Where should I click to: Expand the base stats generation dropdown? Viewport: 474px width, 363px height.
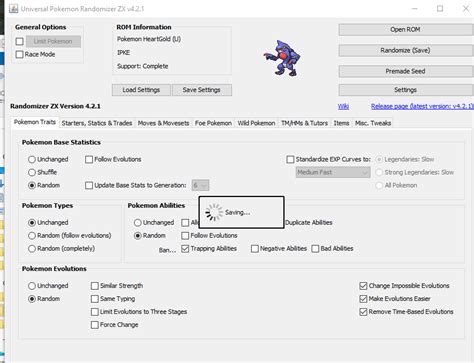(200, 185)
